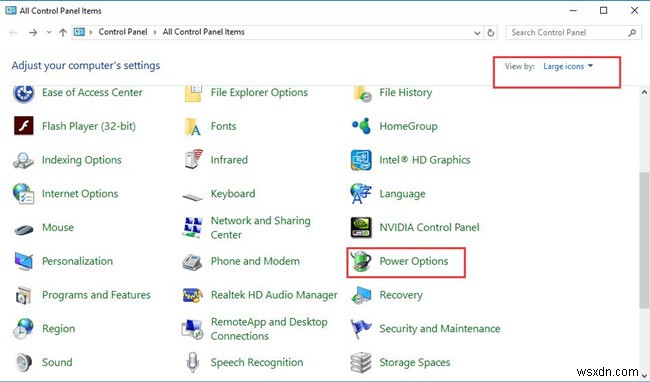Screen dimensions: 650x382
Task: Open the Sound speaker icon
Action: pos(24,362)
